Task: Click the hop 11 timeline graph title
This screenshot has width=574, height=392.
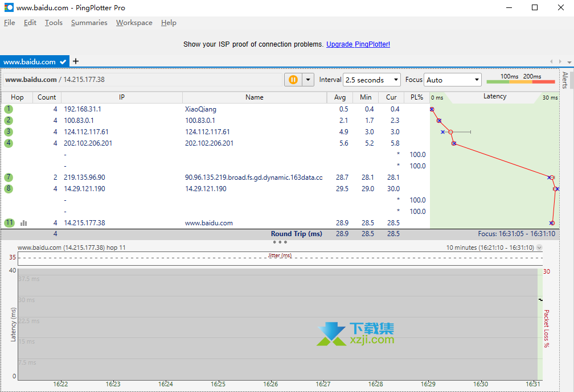Action: pyautogui.click(x=71, y=247)
